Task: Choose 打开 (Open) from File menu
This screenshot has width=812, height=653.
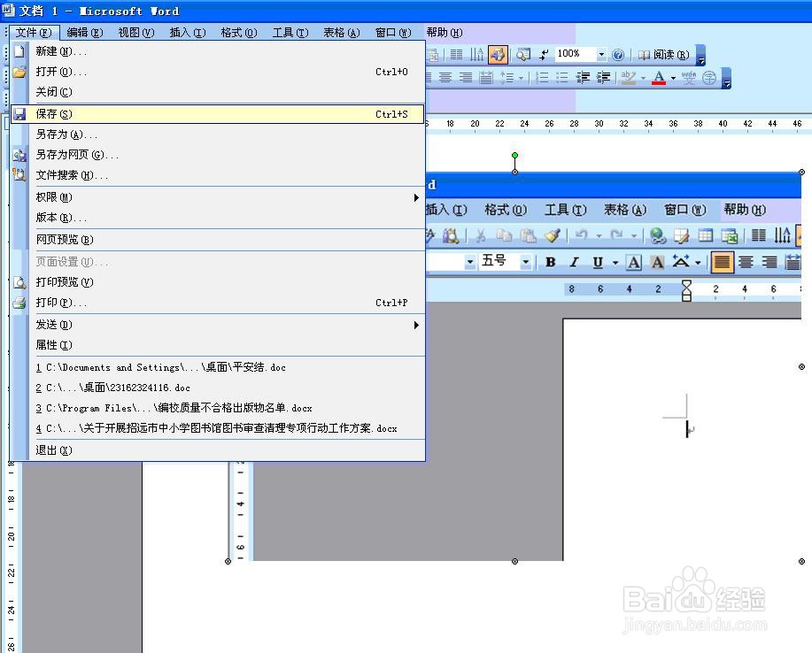Action: [218, 72]
